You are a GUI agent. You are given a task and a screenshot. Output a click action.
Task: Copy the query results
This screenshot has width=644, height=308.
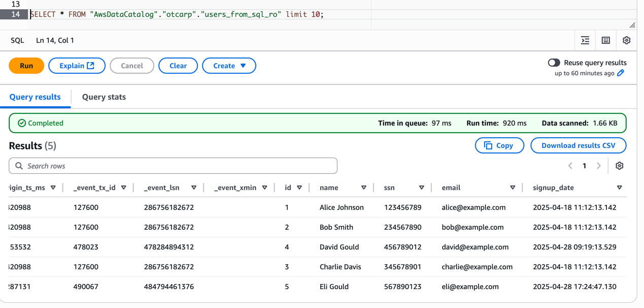[499, 145]
